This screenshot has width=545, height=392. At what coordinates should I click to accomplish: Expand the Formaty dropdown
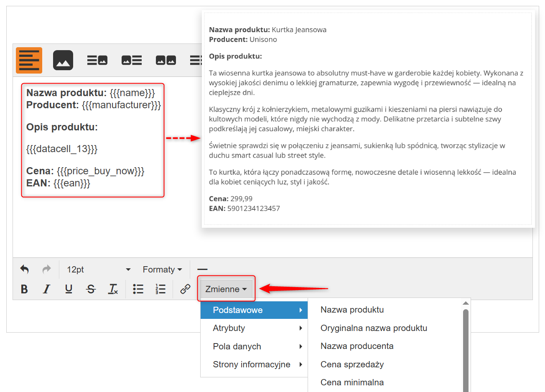pyautogui.click(x=162, y=270)
